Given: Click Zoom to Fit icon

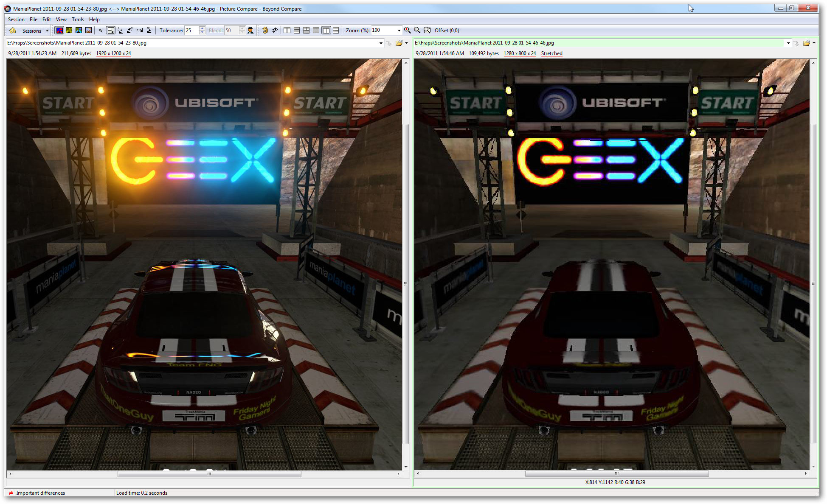Looking at the screenshot, I should click(427, 31).
